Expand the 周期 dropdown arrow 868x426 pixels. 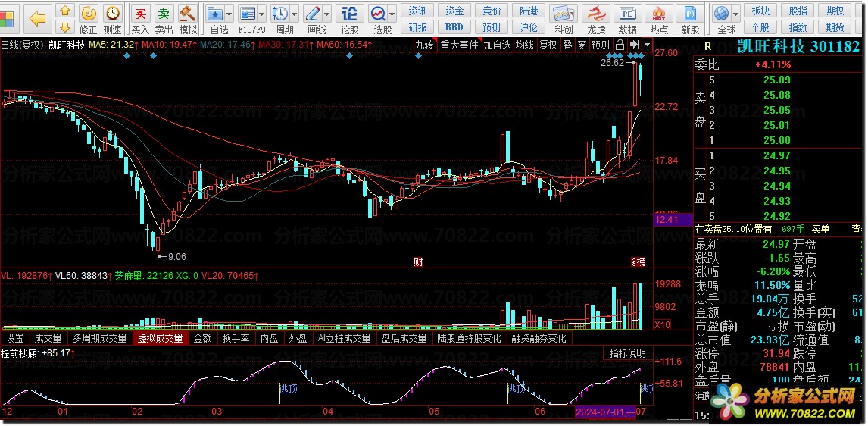(293, 14)
